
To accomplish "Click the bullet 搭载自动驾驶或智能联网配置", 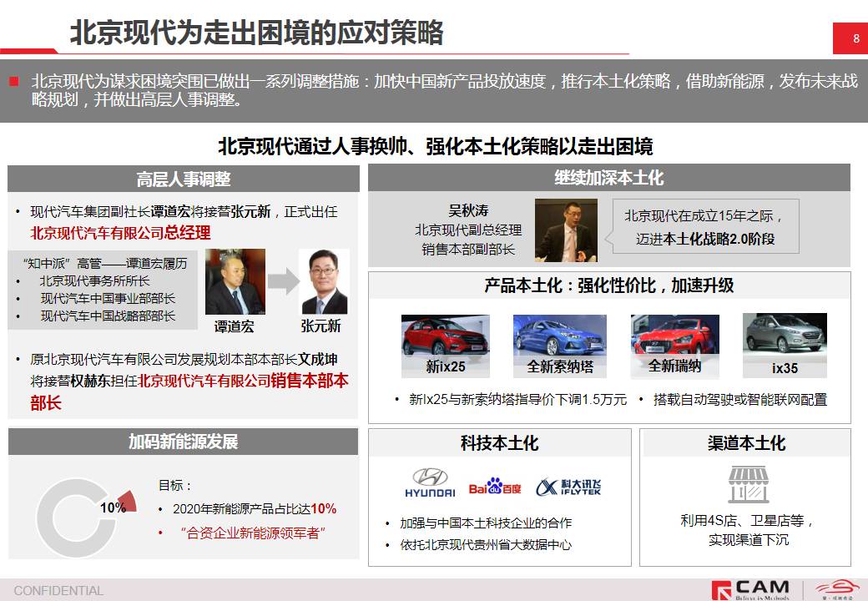I will pos(740,400).
